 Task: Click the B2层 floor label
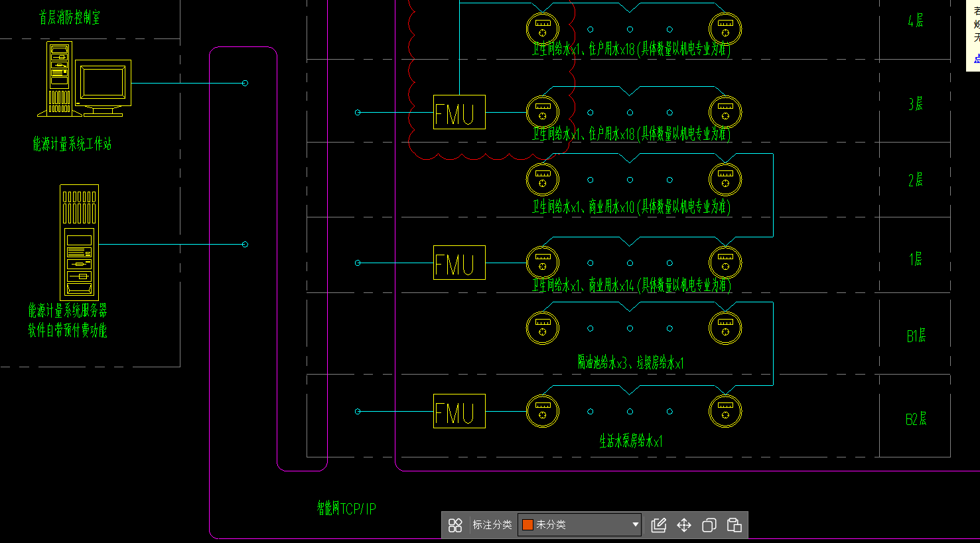click(x=916, y=419)
